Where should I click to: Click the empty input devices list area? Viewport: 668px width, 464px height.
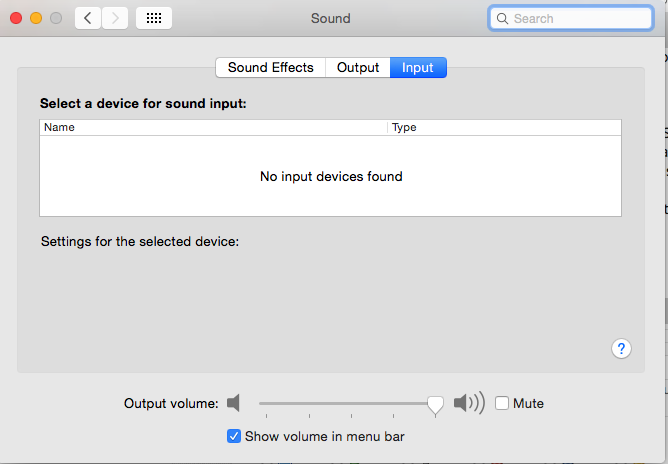[331, 176]
